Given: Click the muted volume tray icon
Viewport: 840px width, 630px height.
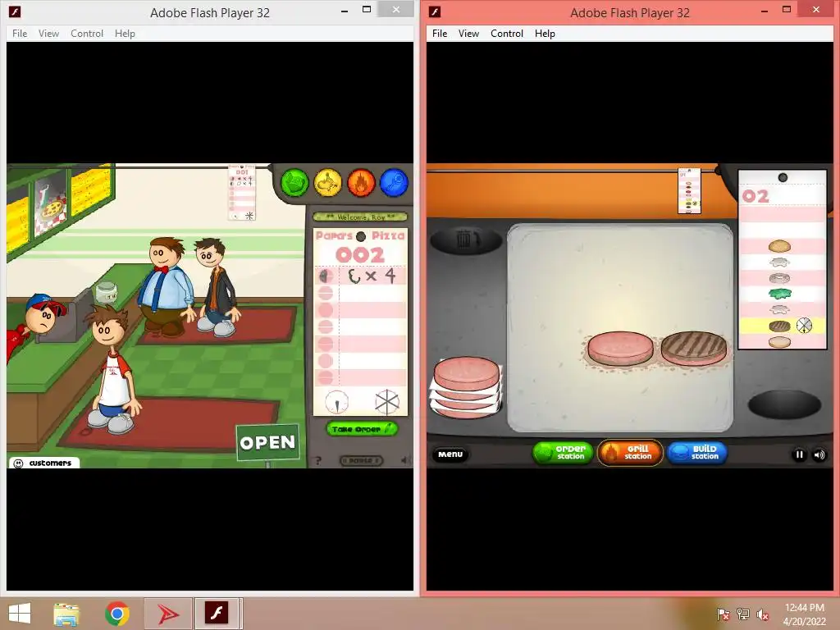Looking at the screenshot, I should [762, 614].
